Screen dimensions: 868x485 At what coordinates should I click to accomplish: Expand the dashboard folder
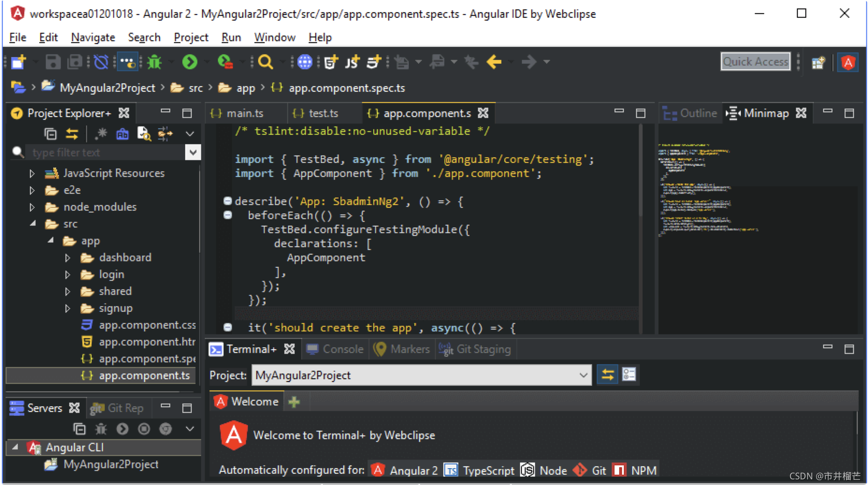[x=67, y=258]
